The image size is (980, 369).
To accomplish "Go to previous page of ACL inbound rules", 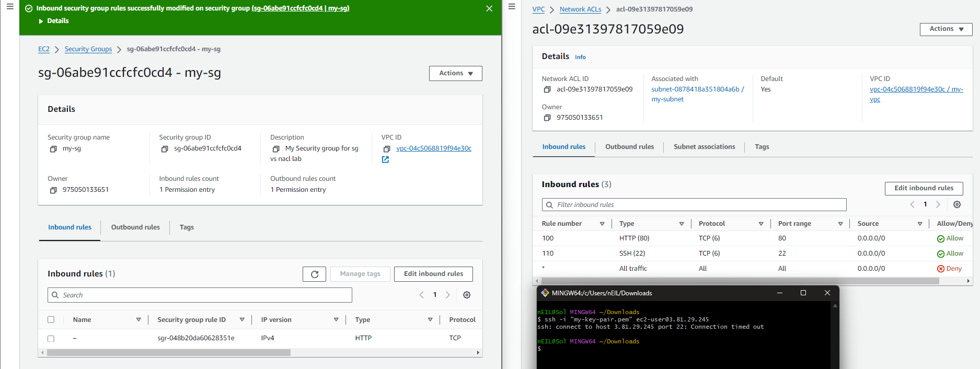I will point(912,204).
